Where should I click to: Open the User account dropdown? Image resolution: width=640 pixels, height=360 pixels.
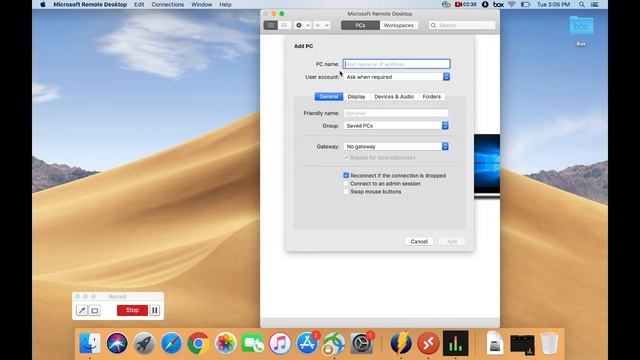pos(396,77)
